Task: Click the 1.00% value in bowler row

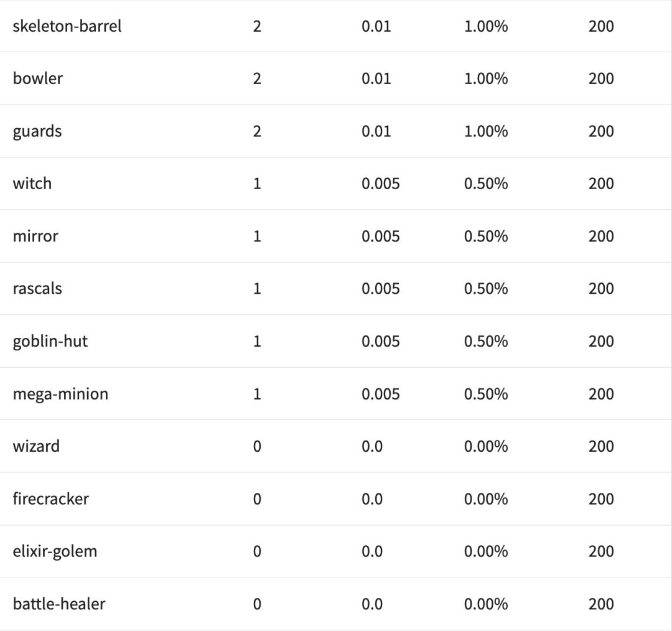Action: pos(486,78)
